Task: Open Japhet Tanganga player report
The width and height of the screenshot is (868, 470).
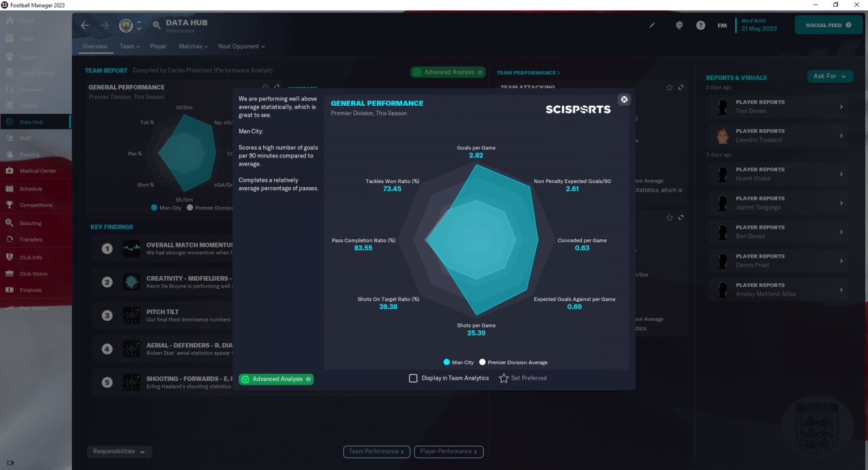Action: pos(777,203)
